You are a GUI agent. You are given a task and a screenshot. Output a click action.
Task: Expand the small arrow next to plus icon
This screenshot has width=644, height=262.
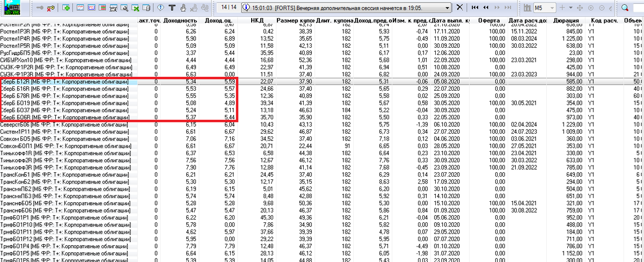pos(570,8)
